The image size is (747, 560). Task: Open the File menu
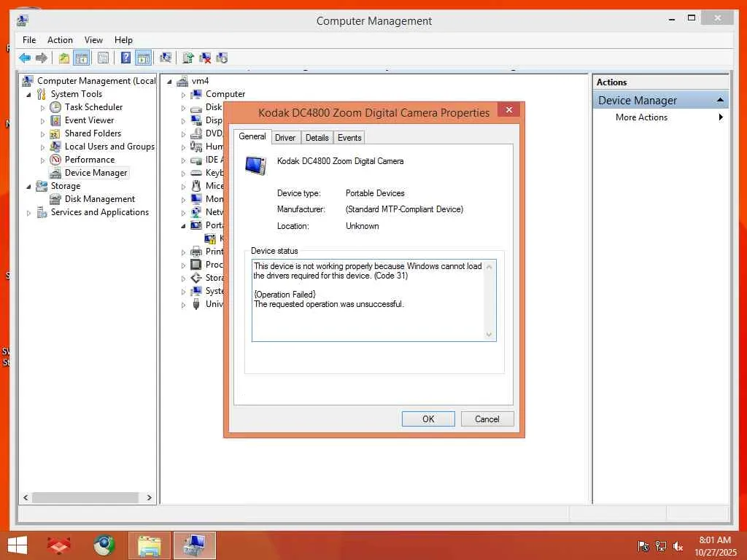[x=29, y=40]
